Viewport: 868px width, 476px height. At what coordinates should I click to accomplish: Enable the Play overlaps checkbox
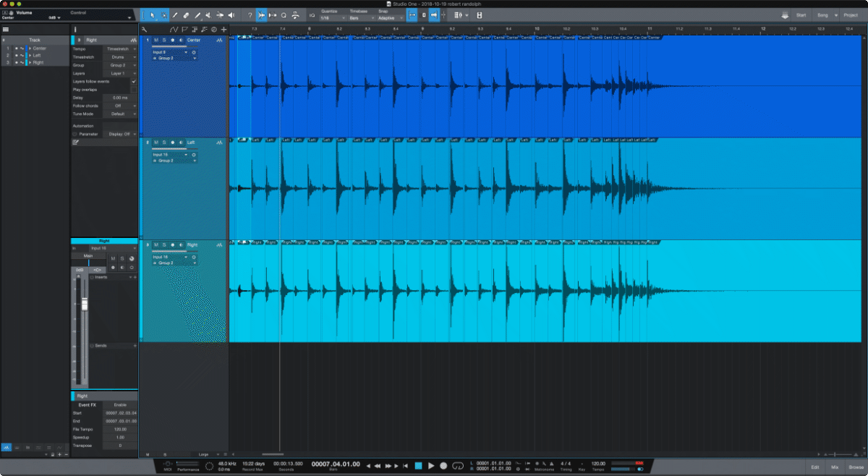pyautogui.click(x=134, y=90)
